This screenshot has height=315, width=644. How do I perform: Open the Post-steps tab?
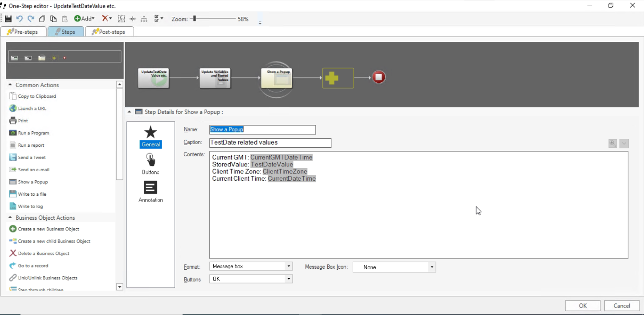(x=109, y=31)
